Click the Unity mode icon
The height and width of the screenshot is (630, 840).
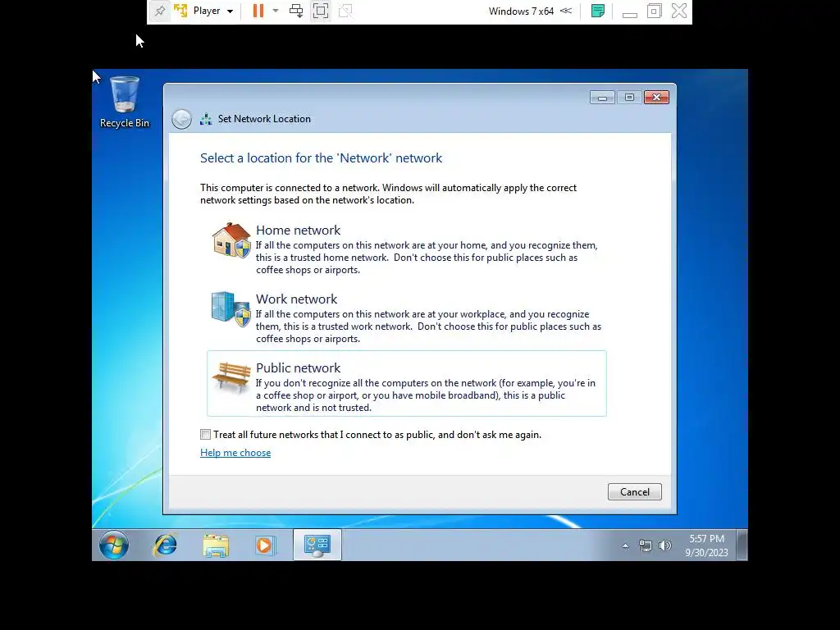click(x=345, y=11)
